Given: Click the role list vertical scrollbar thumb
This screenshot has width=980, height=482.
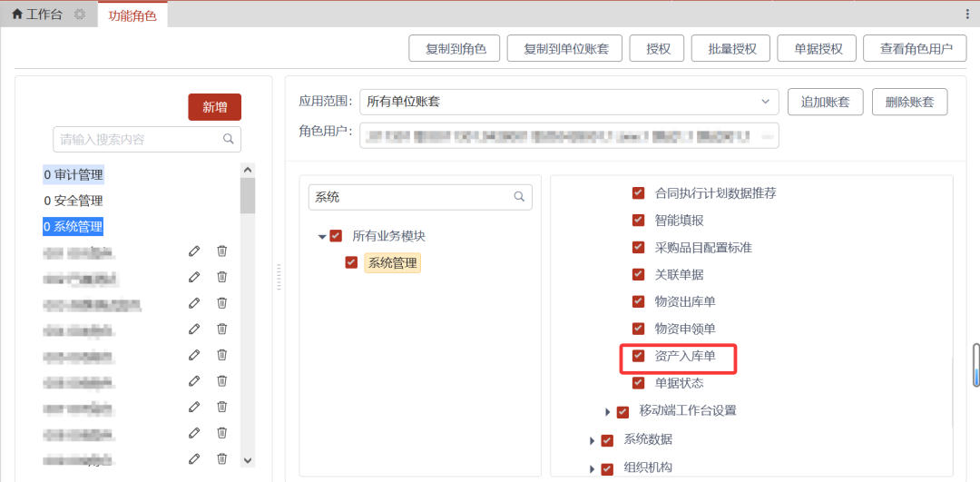Looking at the screenshot, I should point(248,196).
